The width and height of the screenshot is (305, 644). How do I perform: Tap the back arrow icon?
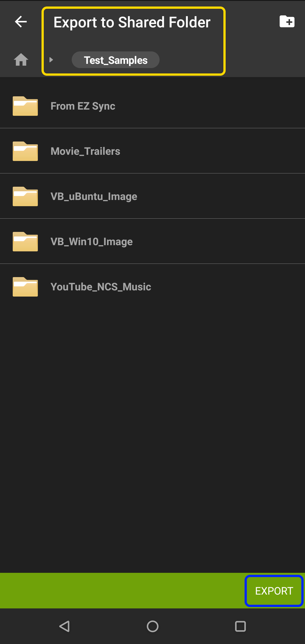(x=21, y=22)
